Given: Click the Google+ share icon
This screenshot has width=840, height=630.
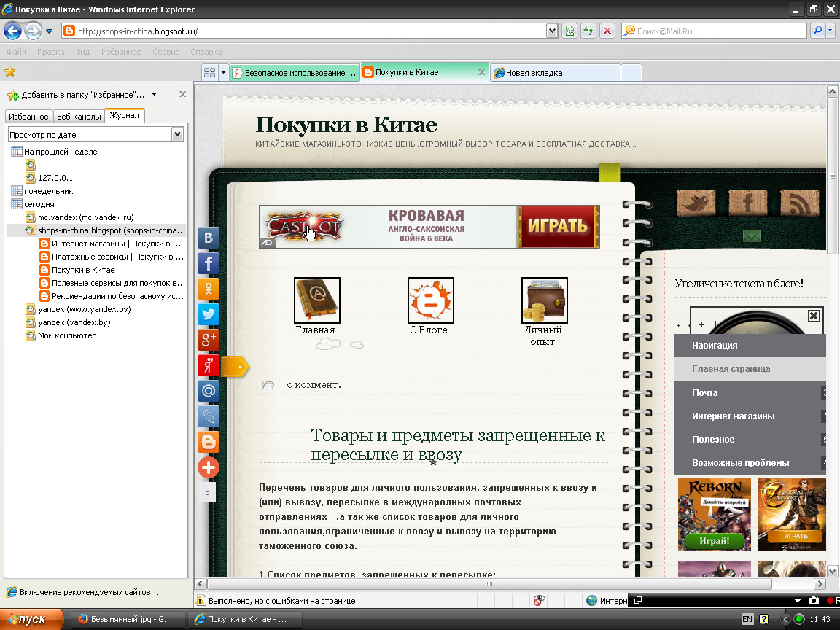Looking at the screenshot, I should [x=209, y=340].
